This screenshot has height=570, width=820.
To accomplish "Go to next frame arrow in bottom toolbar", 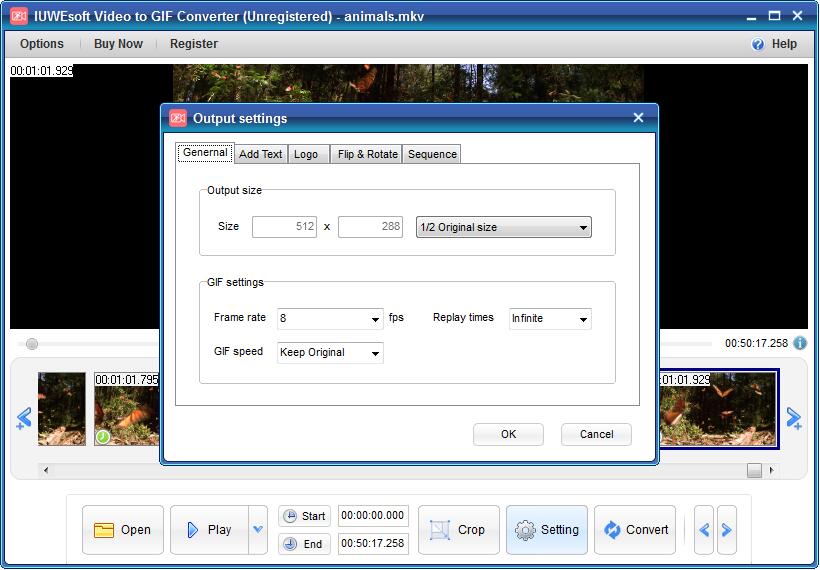I will click(727, 530).
